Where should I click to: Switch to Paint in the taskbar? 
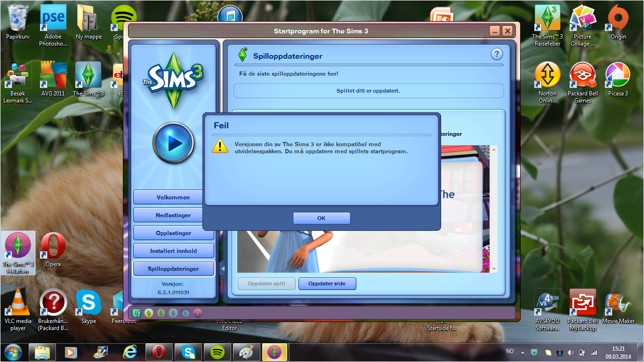(x=246, y=352)
